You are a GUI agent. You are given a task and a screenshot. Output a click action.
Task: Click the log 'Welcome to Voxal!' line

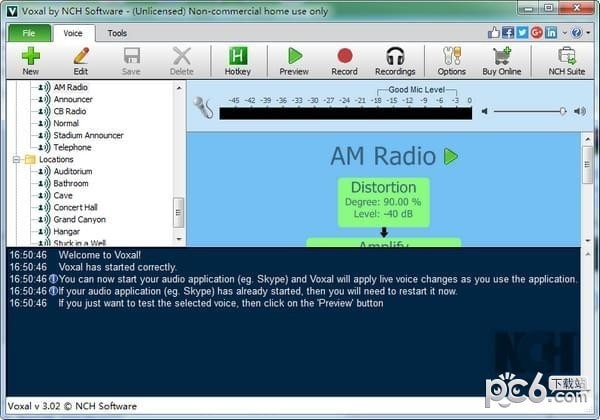point(99,255)
